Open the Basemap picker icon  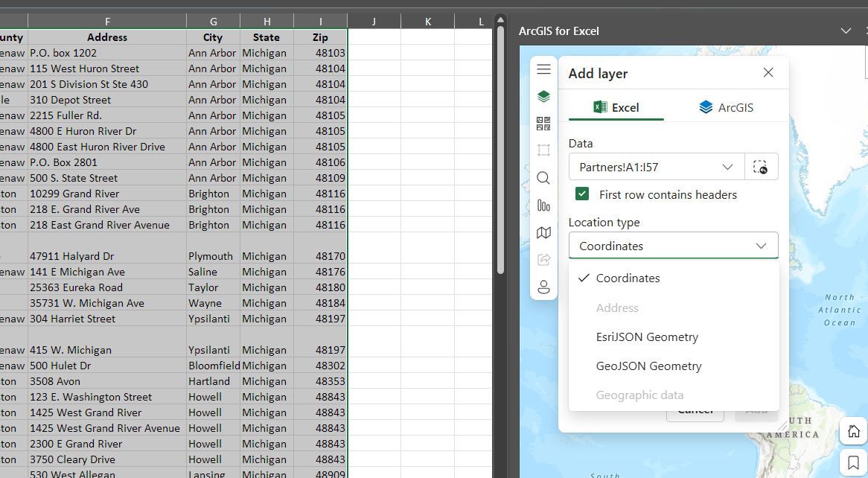coord(543,232)
